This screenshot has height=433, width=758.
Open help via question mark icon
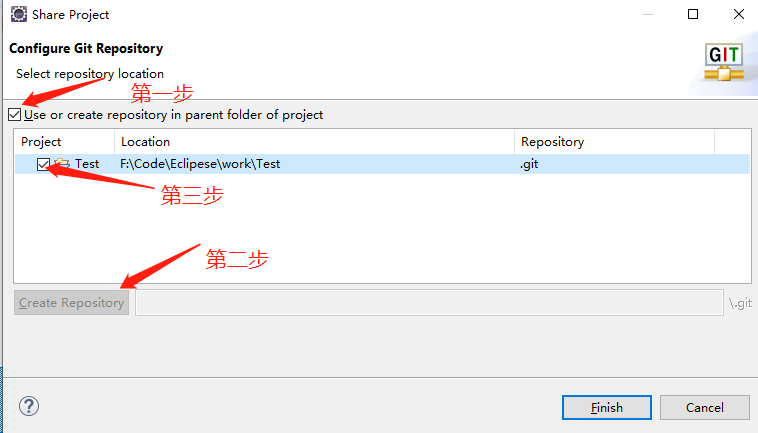[28, 406]
